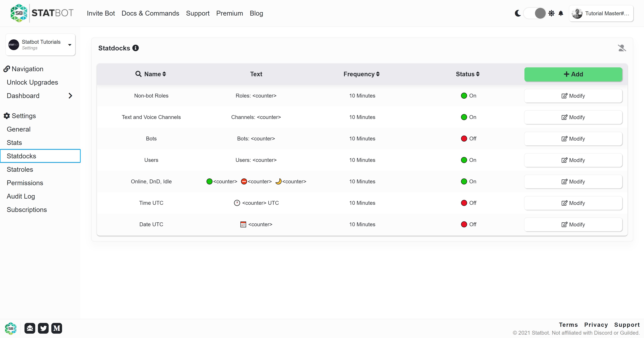Select Statdocks in sidebar
This screenshot has height=338, width=644.
[x=40, y=156]
